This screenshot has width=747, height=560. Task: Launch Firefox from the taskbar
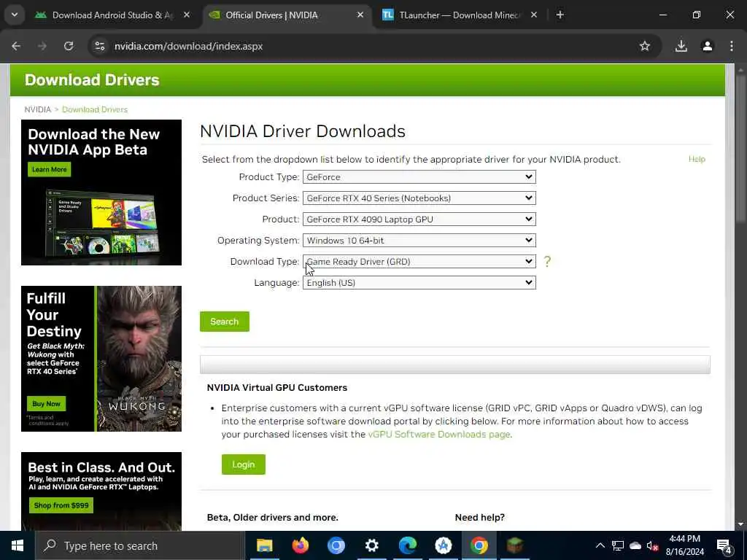300,545
